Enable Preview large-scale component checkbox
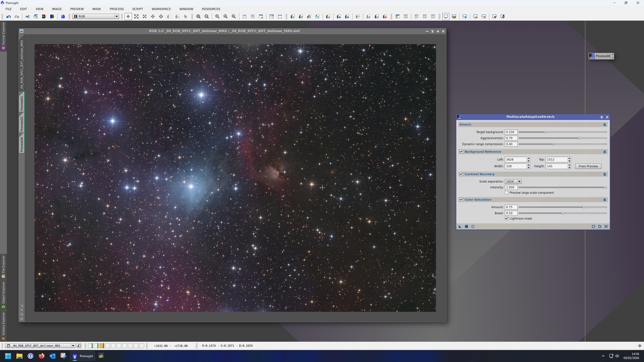This screenshot has width=644, height=362. [507, 193]
